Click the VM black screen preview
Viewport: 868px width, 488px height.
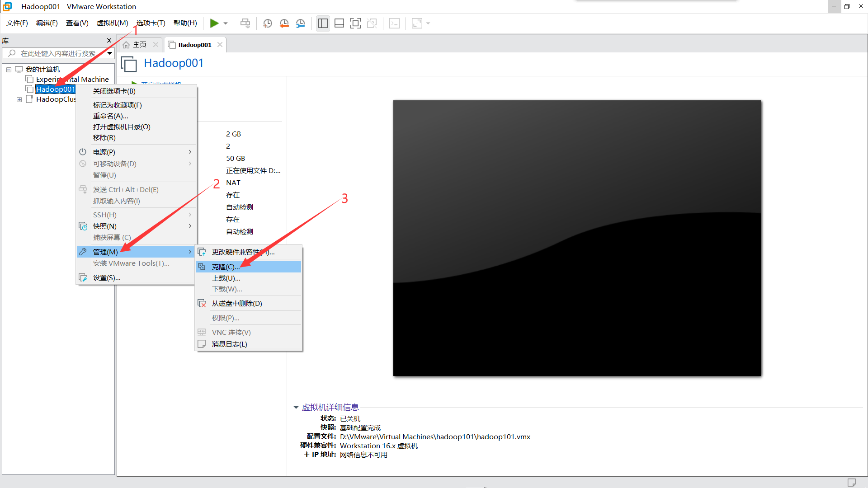pos(577,238)
